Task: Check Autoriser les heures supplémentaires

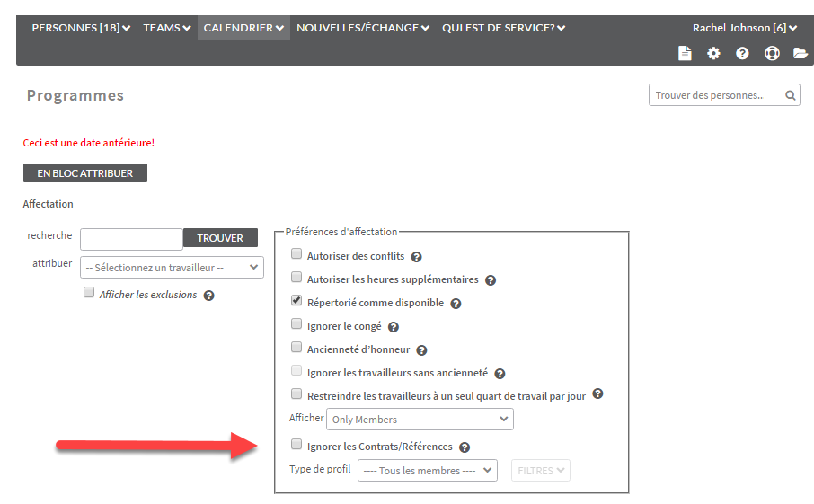Action: [296, 277]
